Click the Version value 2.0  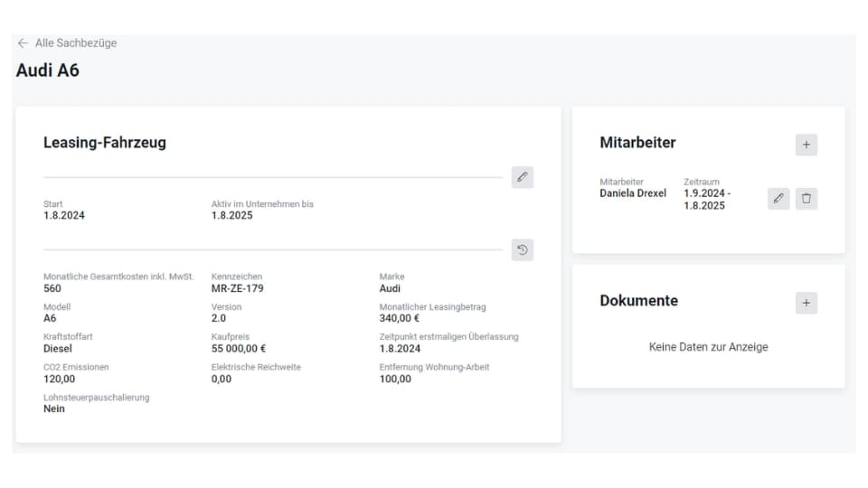point(219,318)
